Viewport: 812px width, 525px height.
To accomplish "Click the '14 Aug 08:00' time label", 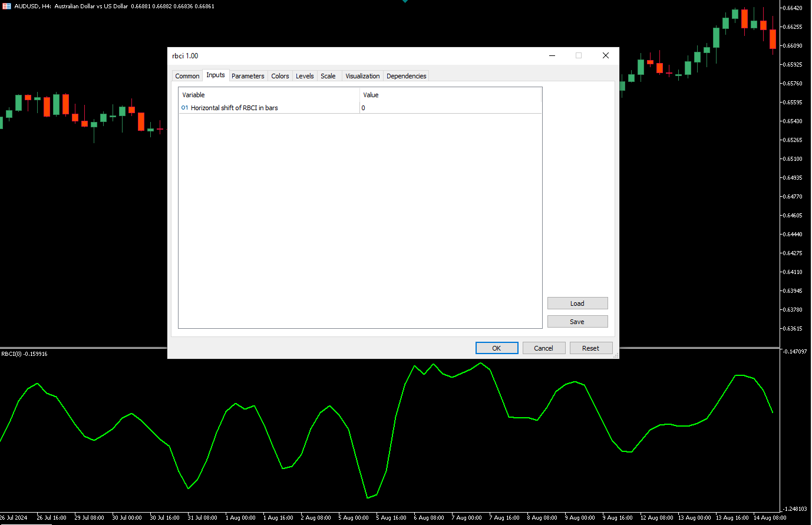I will tap(770, 518).
